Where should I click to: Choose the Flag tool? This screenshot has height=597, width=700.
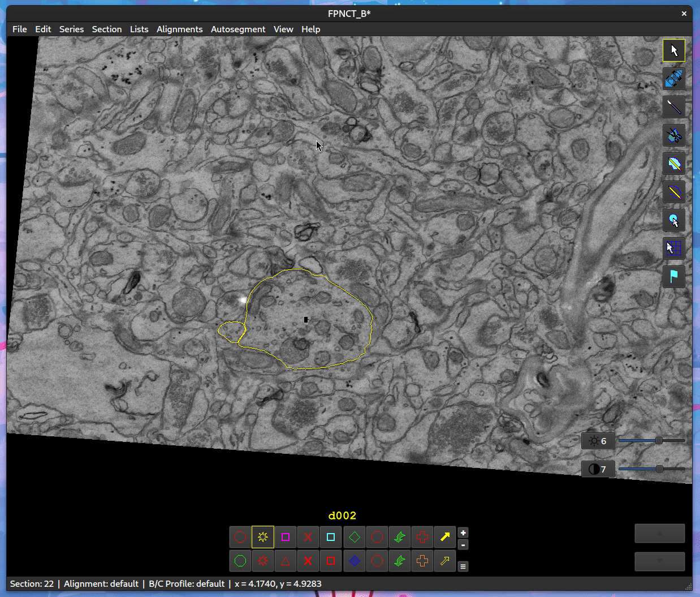click(x=673, y=277)
